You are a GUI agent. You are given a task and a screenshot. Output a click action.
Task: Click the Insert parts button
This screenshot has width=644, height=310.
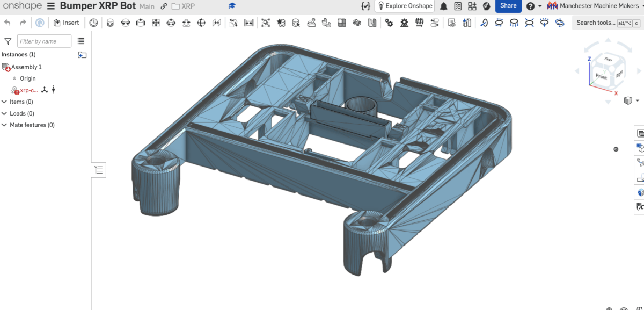67,23
